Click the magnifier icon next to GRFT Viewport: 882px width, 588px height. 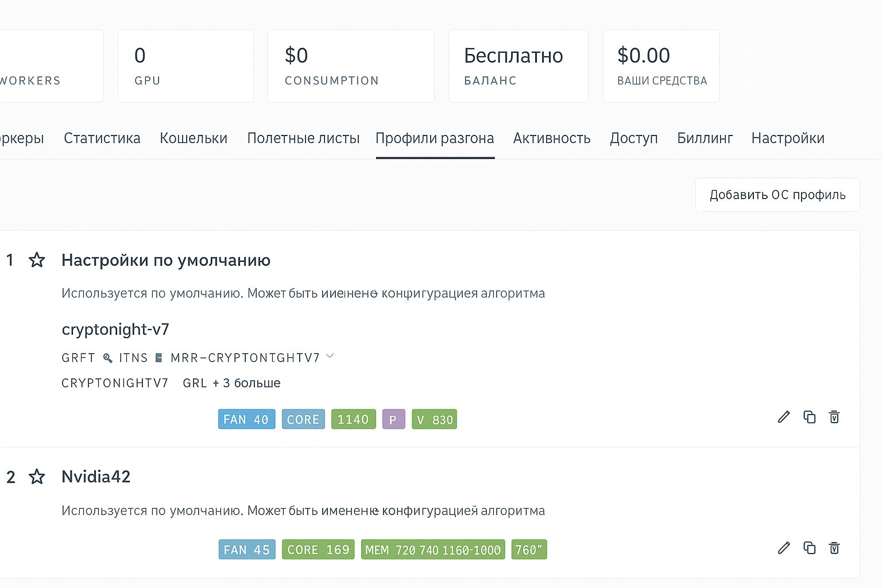pyautogui.click(x=107, y=357)
